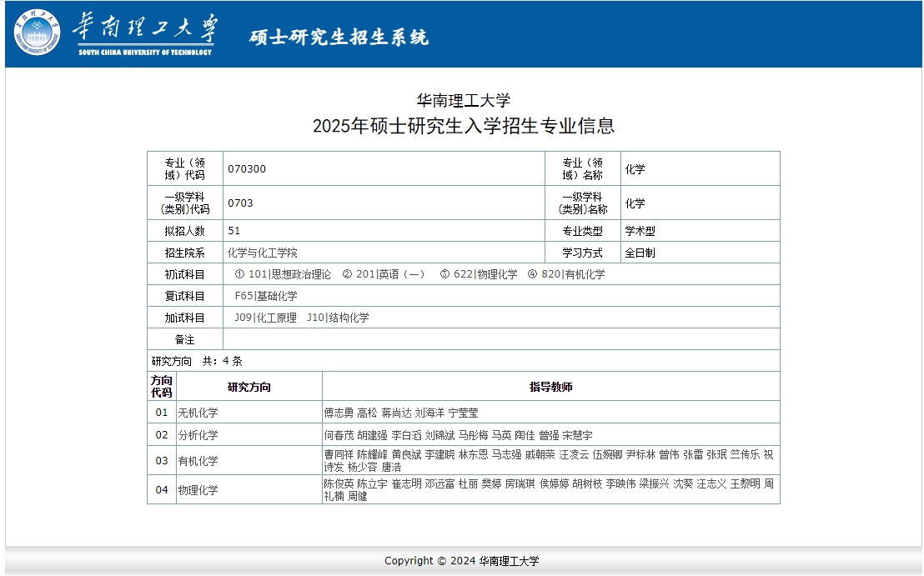The image size is (924, 576).
Task: Click the 华南理工大学 calligraphy logo in the banner
Action: coord(145,33)
